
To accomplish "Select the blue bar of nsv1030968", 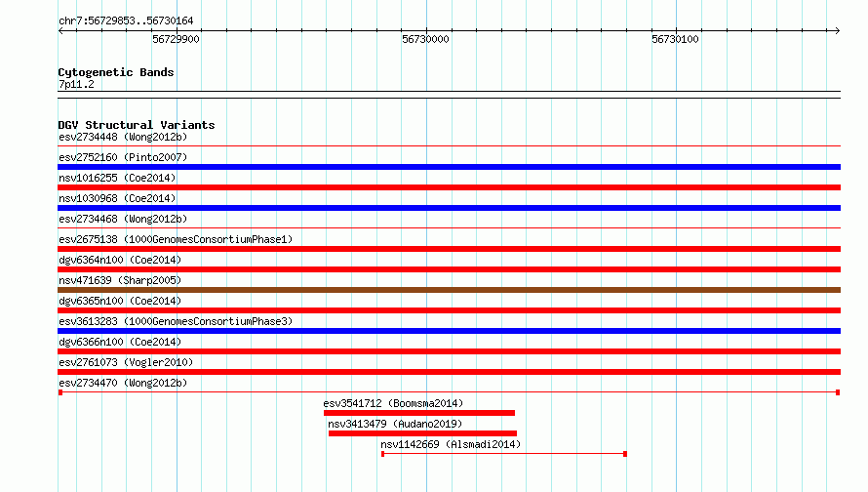I will [449, 208].
